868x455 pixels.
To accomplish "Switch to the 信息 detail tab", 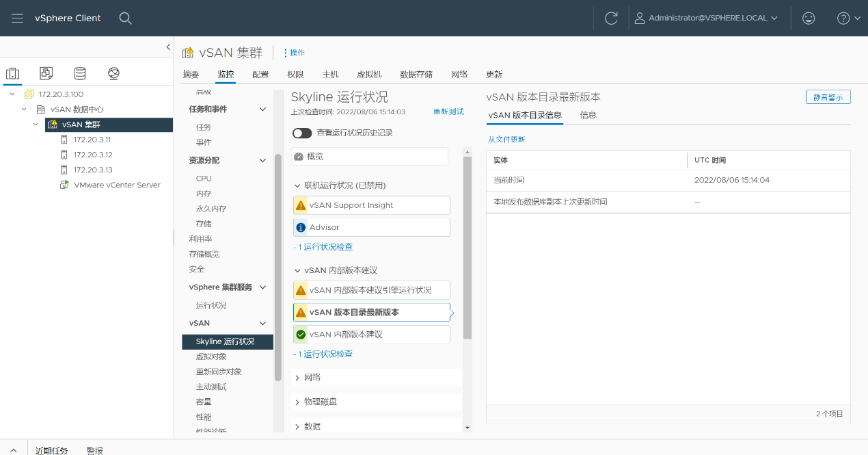I will point(588,115).
